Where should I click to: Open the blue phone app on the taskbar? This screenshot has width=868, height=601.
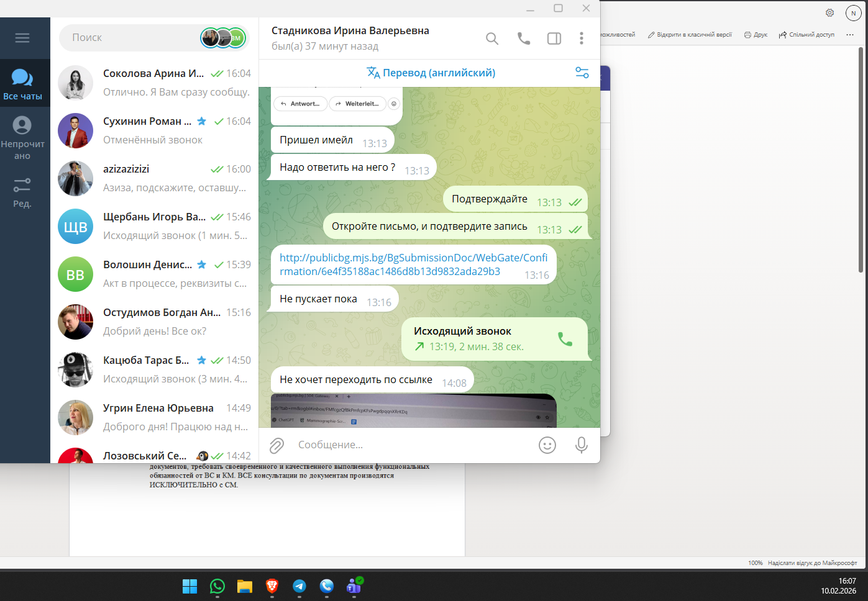327,586
